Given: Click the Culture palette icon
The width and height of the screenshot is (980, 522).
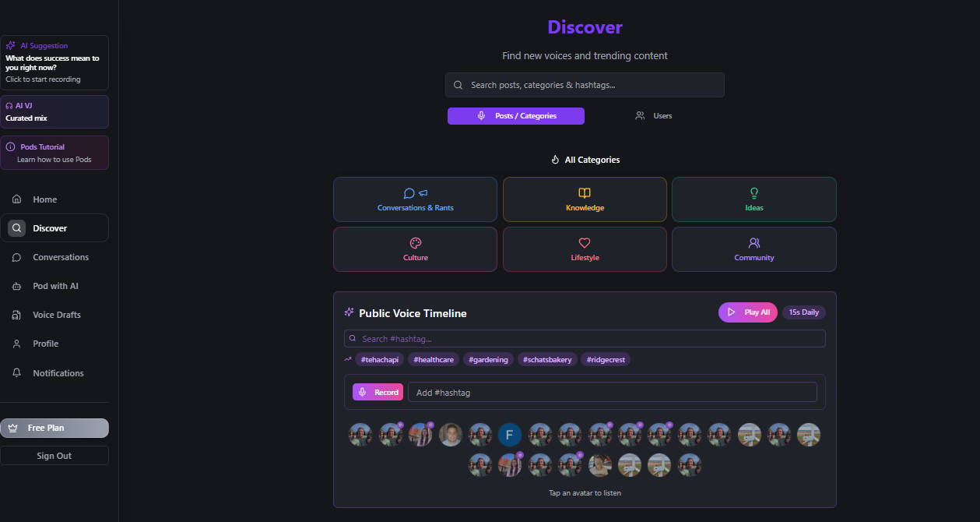Looking at the screenshot, I should [416, 243].
